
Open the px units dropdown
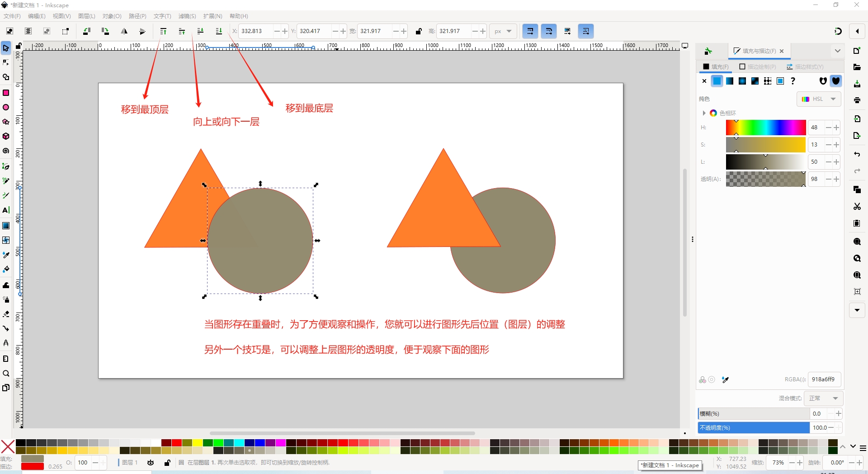coord(503,31)
